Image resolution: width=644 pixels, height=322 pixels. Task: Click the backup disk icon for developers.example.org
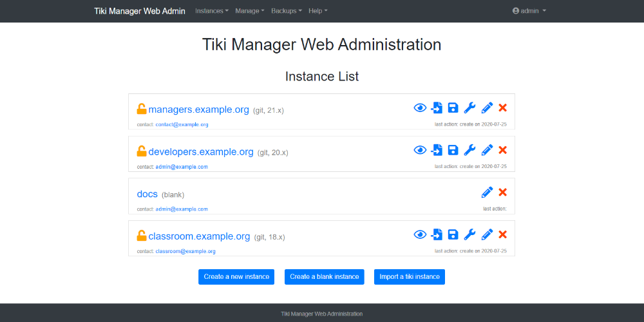[x=453, y=150]
